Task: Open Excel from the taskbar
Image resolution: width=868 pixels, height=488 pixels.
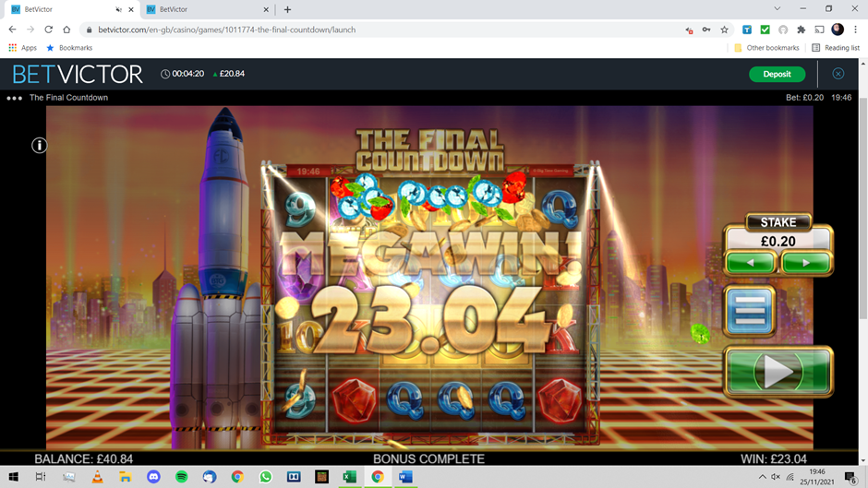Action: coord(349,477)
